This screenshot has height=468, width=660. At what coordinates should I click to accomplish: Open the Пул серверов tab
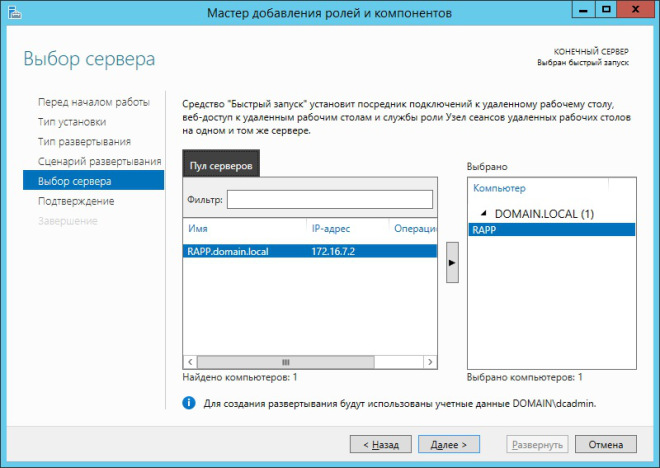221,165
